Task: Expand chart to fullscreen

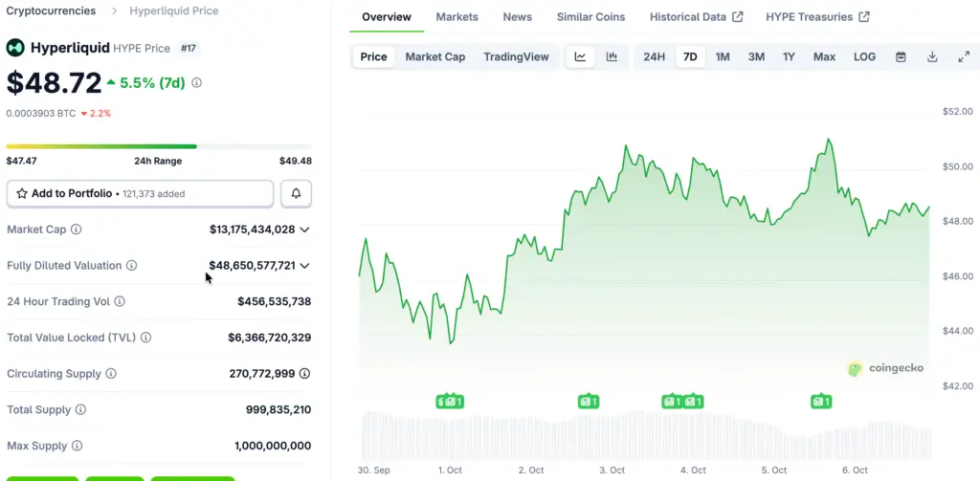Action: tap(964, 57)
